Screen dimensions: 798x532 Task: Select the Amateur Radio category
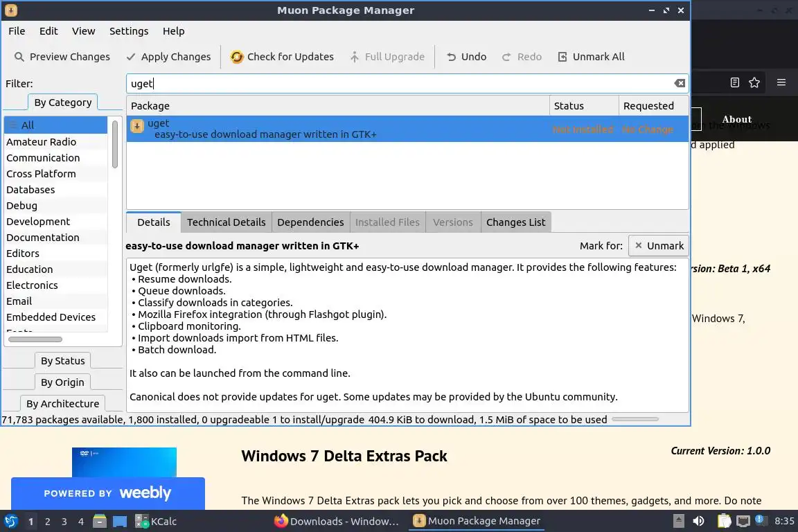coord(56,142)
